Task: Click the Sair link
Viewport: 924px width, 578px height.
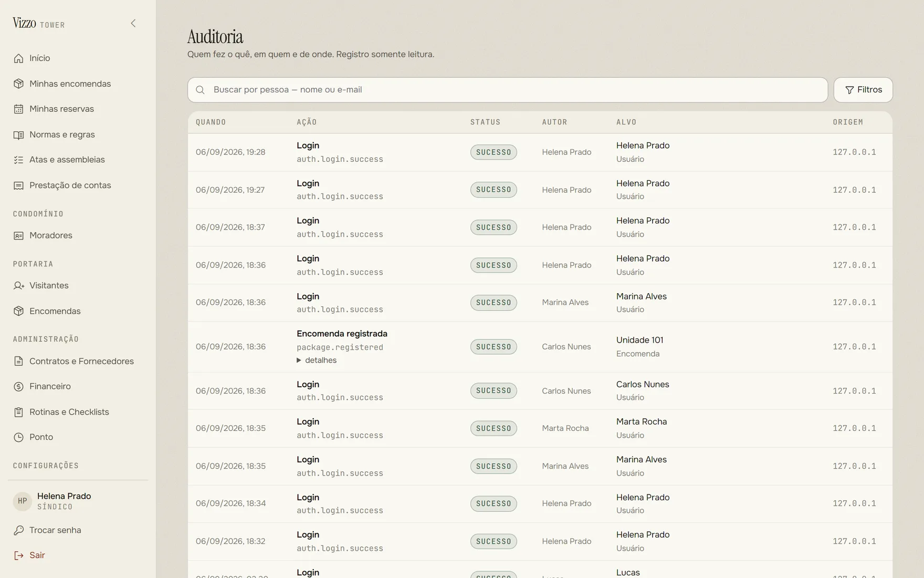Action: click(x=37, y=555)
